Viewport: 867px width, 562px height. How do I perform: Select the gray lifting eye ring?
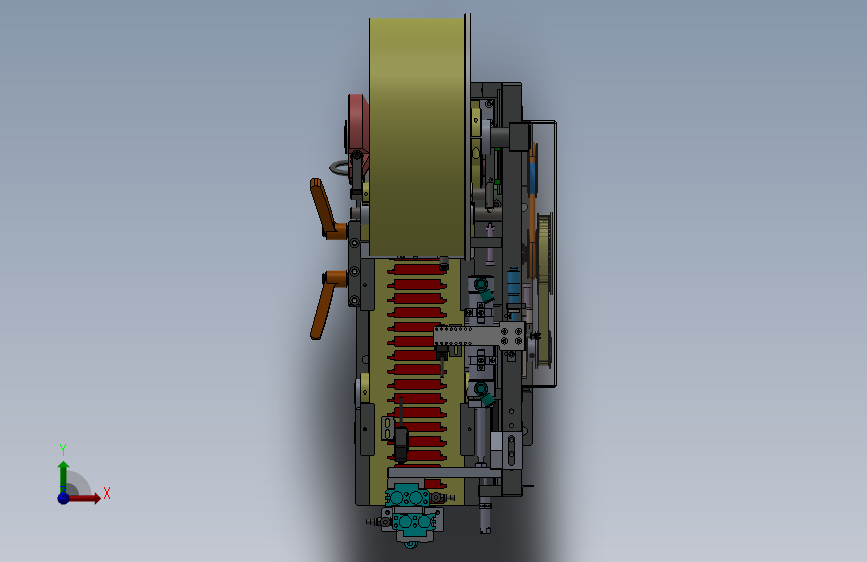(x=340, y=167)
